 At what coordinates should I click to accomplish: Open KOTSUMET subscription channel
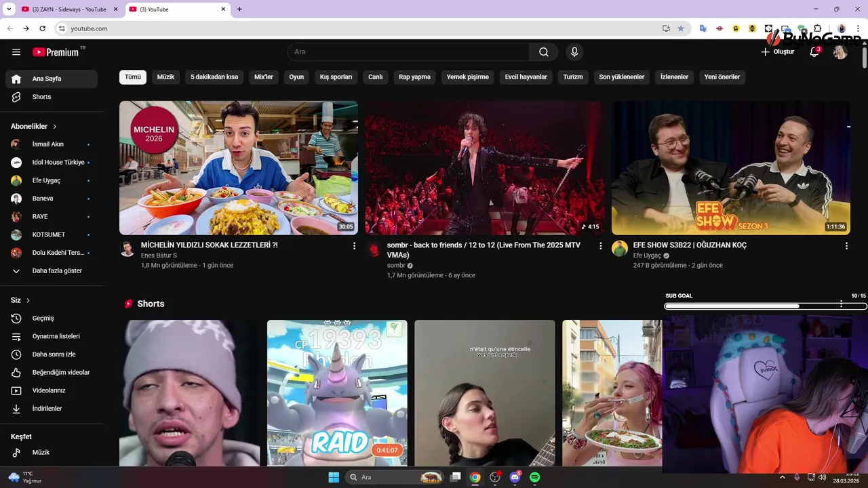(52, 235)
